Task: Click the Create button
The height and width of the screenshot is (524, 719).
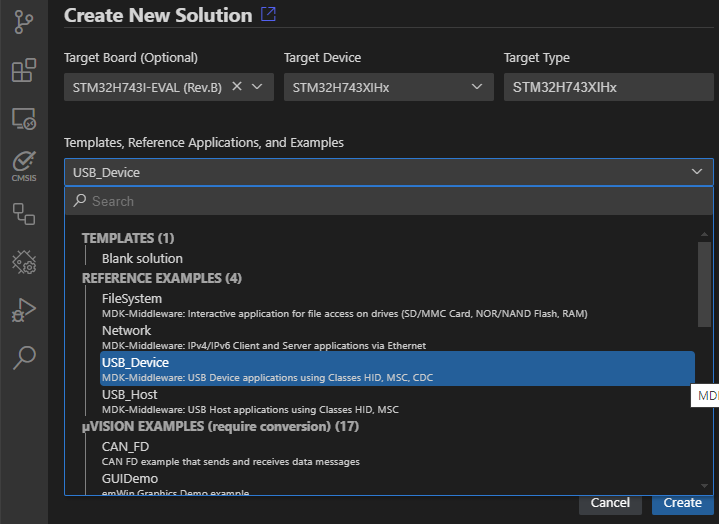Action: tap(682, 503)
